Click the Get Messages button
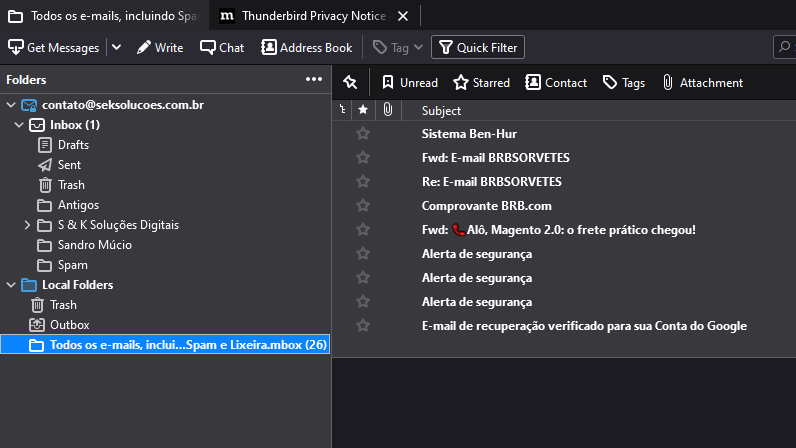This screenshot has width=796, height=448. click(54, 47)
